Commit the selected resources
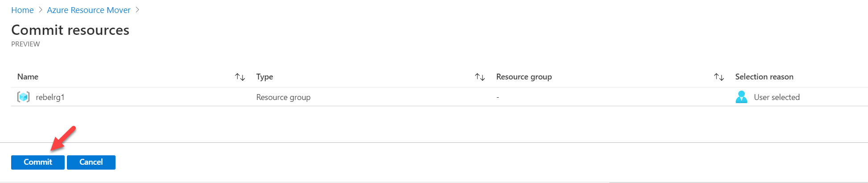Viewport: 868px width, 183px height. pos(38,162)
